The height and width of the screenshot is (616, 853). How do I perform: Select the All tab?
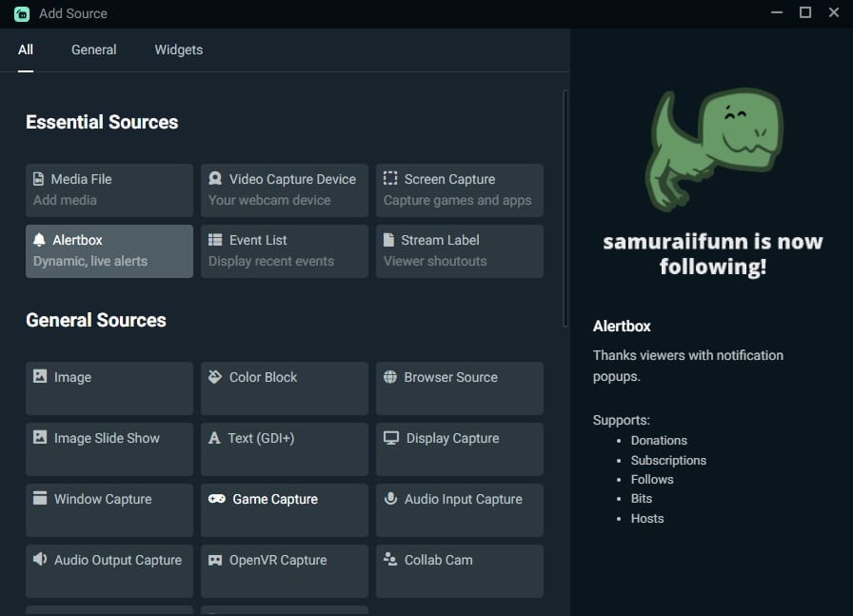[26, 50]
